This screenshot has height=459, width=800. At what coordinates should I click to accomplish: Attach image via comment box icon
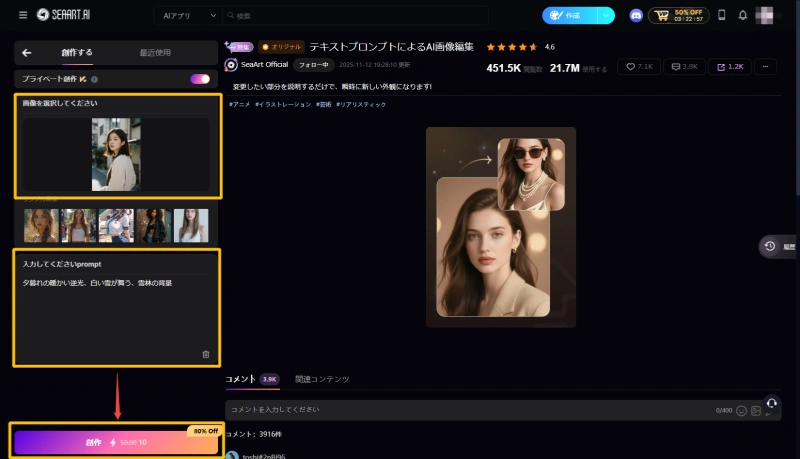(x=756, y=411)
